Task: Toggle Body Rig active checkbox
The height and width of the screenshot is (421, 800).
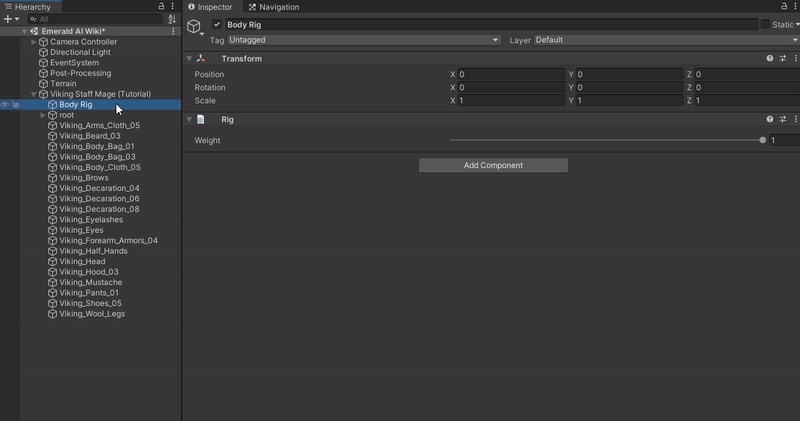Action: tap(217, 24)
